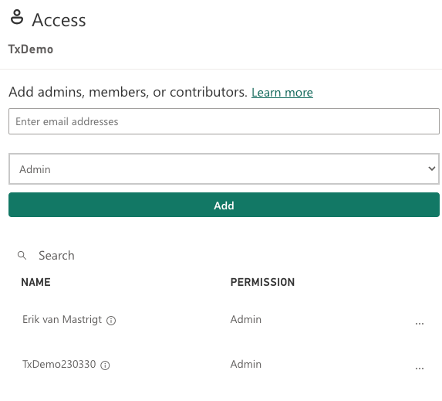
Task: Click the magnifier search icon
Action: click(22, 256)
